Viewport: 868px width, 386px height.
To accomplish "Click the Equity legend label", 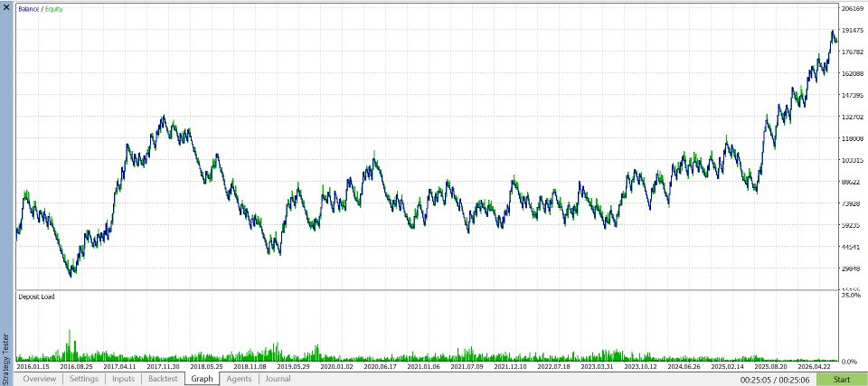I will coord(53,9).
